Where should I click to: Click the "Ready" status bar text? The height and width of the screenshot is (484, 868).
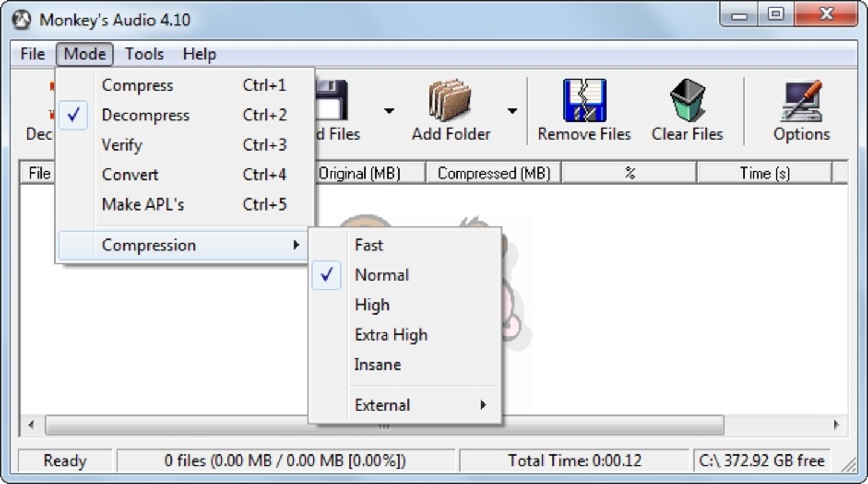[65, 461]
